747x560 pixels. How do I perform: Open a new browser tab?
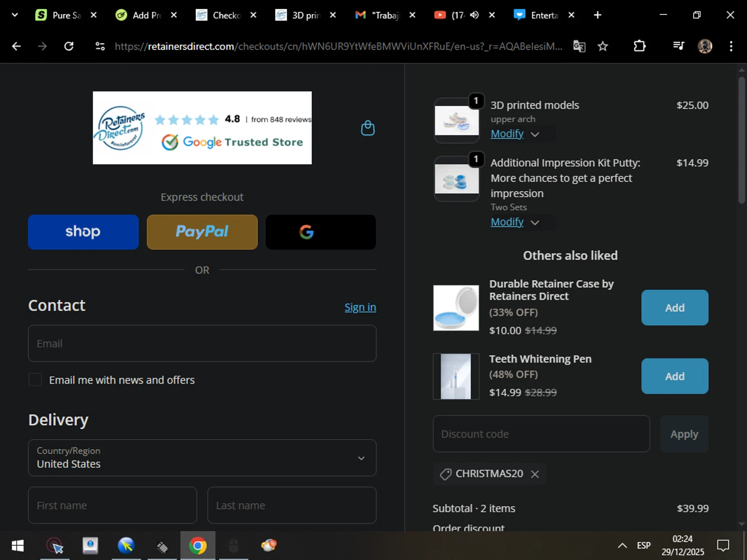coord(598,15)
